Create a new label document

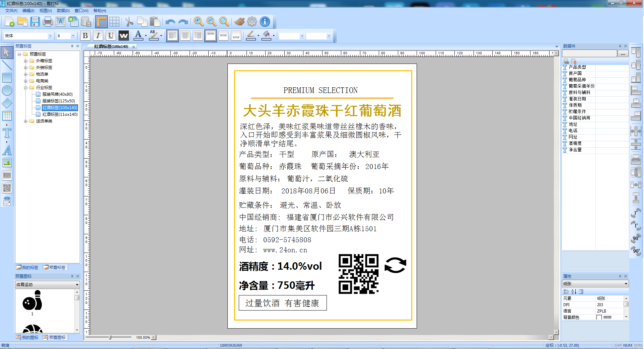[9, 22]
